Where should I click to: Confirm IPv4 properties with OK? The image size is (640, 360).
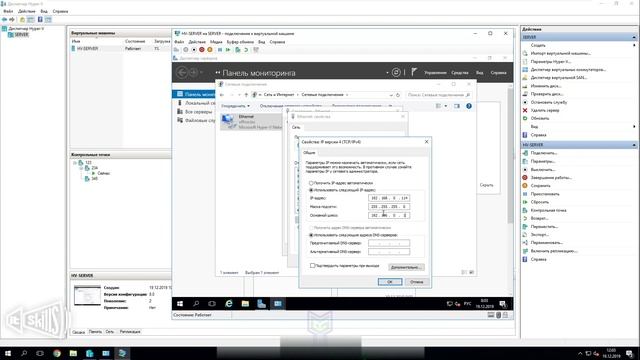[390, 282]
